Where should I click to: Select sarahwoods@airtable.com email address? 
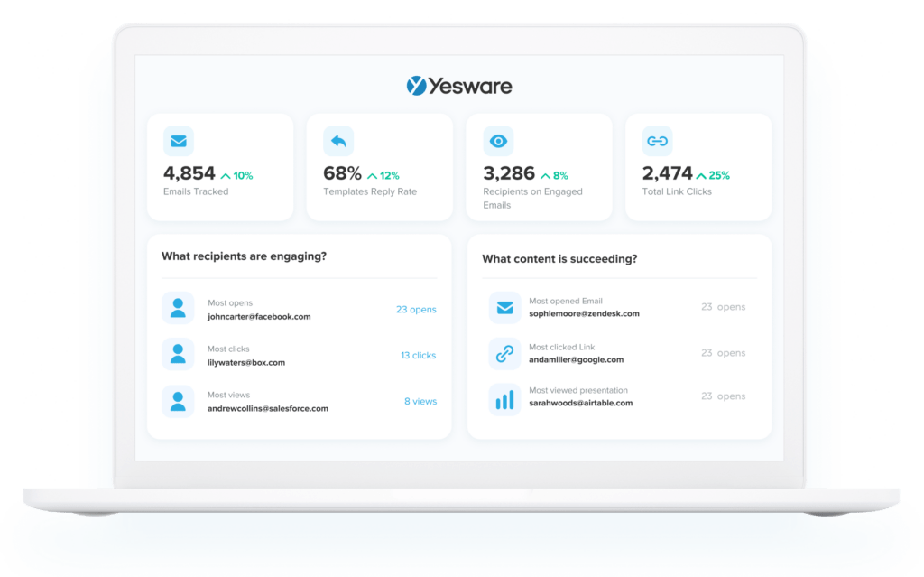pos(581,403)
